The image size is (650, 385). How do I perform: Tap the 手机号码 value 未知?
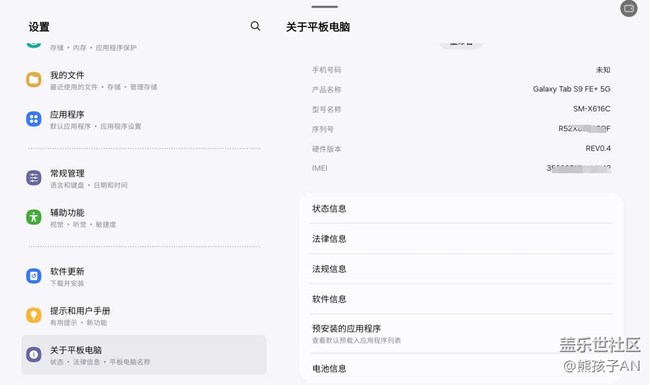tap(603, 70)
